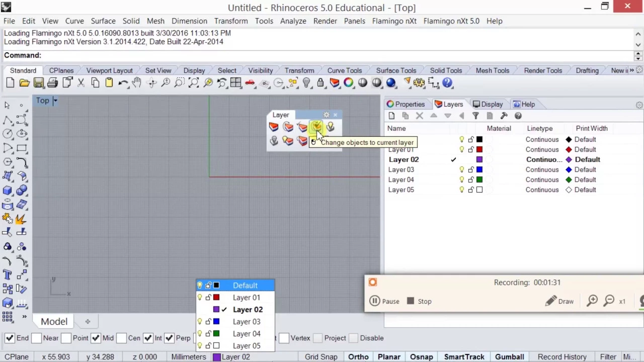Toggle Layer 05 lock icon in Layers panel
The width and height of the screenshot is (644, 362).
(471, 190)
